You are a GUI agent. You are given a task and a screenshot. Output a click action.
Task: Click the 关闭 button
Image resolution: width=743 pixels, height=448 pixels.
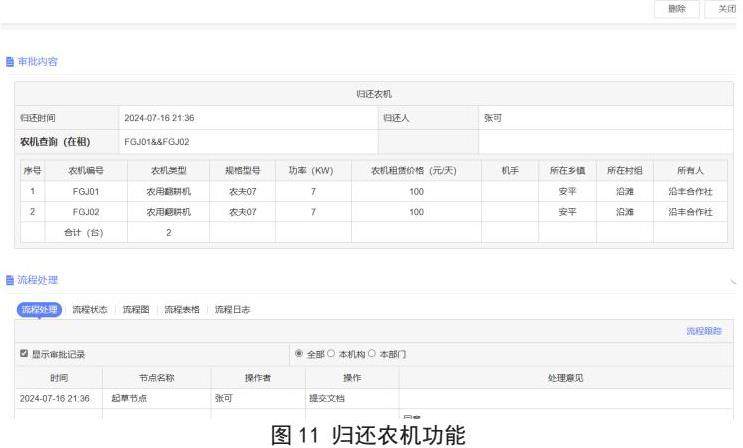[x=726, y=8]
